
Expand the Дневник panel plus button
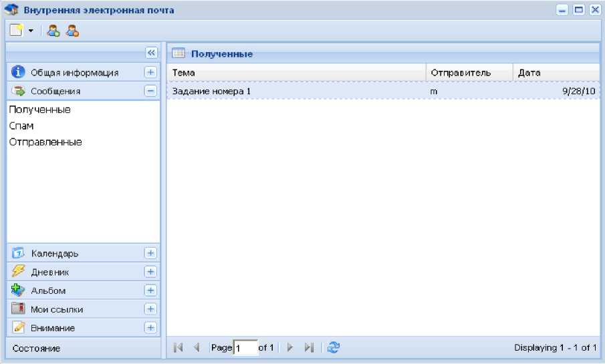point(150,271)
